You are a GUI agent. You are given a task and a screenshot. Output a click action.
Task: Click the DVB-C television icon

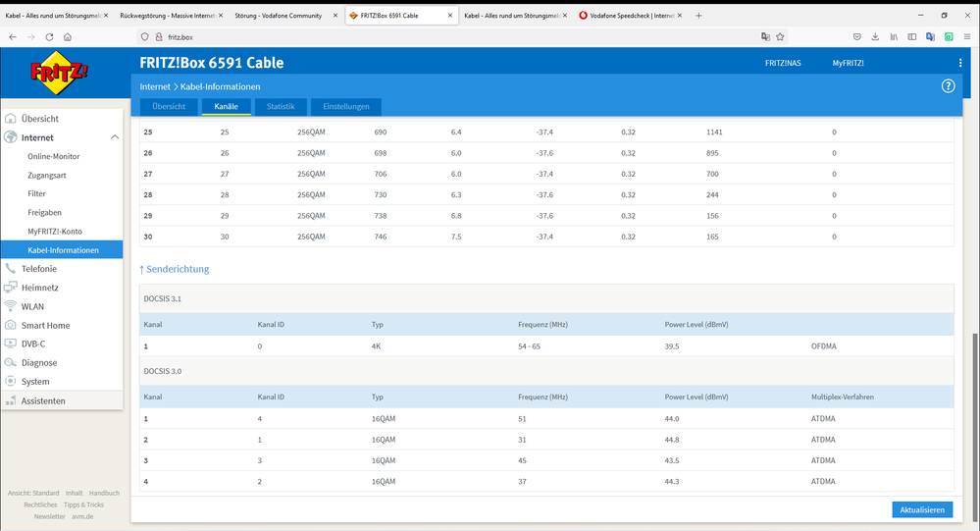pyautogui.click(x=11, y=344)
